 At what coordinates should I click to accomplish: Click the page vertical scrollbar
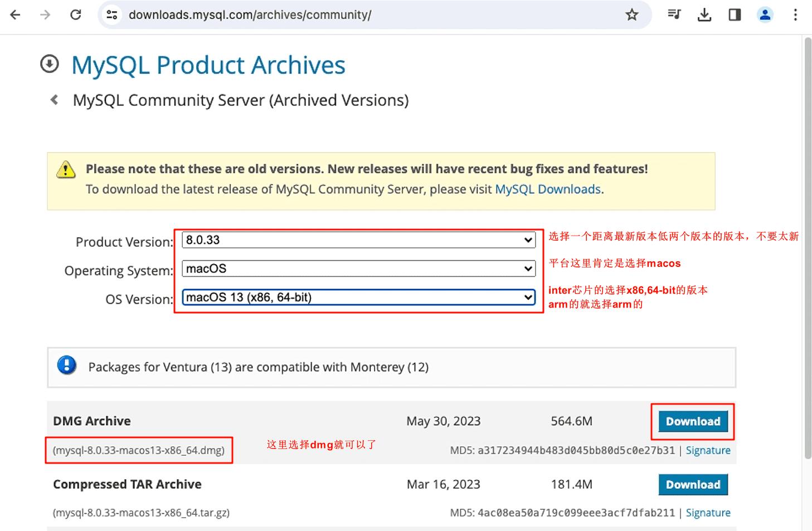[x=808, y=248]
